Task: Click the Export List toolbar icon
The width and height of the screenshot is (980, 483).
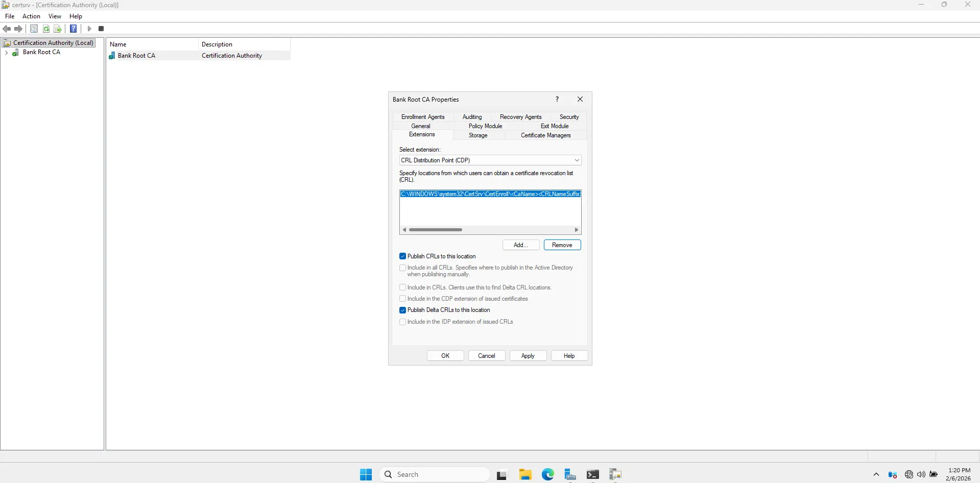Action: pos(58,29)
